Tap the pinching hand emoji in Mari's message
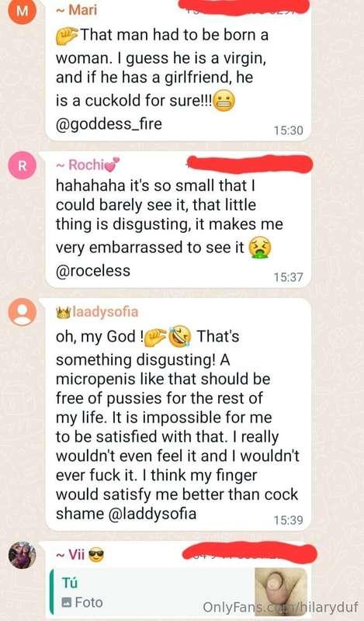The image size is (364, 621). 67,35
